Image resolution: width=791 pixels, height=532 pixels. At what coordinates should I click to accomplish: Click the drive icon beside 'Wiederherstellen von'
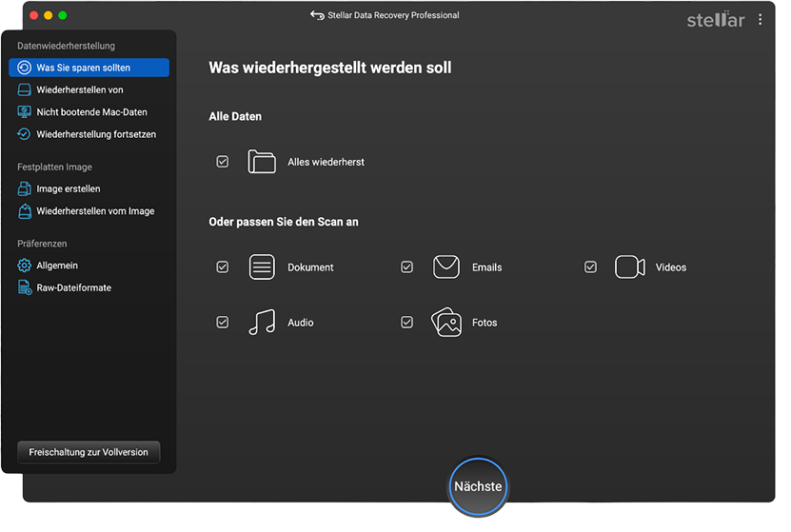(24, 89)
